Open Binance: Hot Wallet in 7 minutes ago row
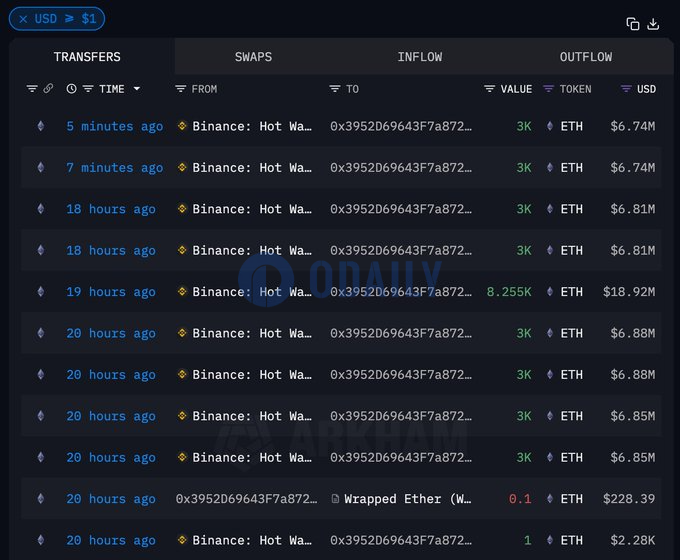This screenshot has width=680, height=560. click(x=252, y=168)
